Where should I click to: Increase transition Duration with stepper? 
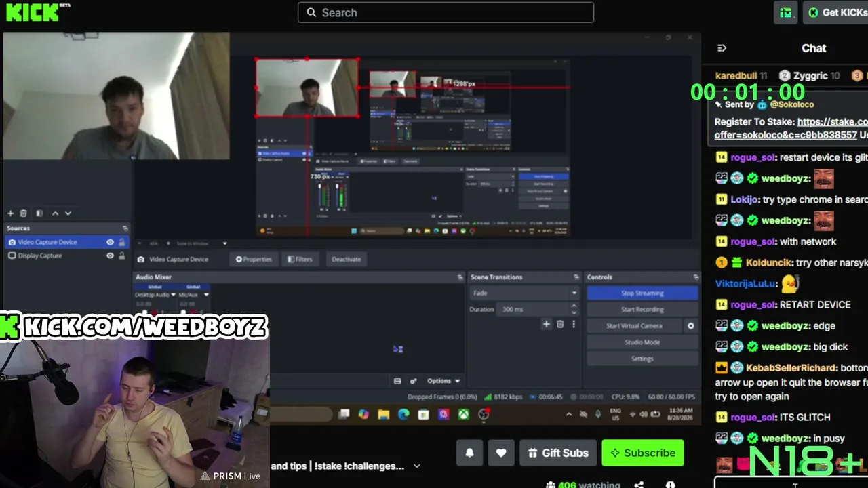(x=574, y=306)
